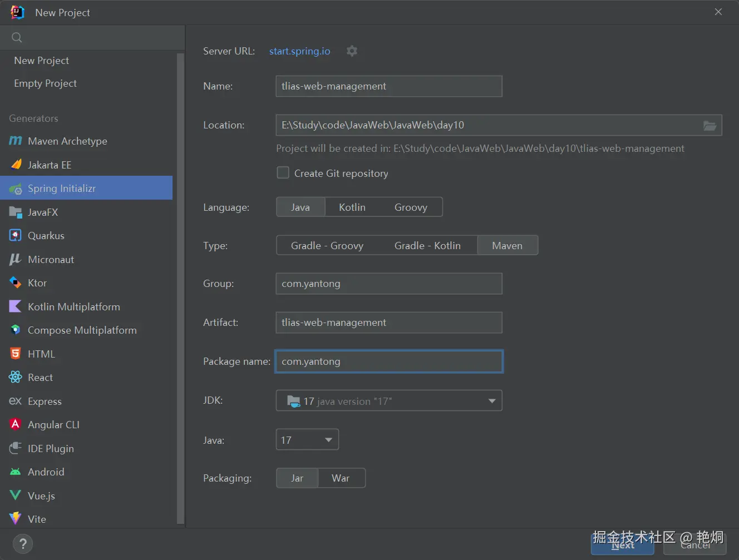Image resolution: width=739 pixels, height=560 pixels.
Task: Select the IDE Plugin generator
Action: (x=86, y=448)
